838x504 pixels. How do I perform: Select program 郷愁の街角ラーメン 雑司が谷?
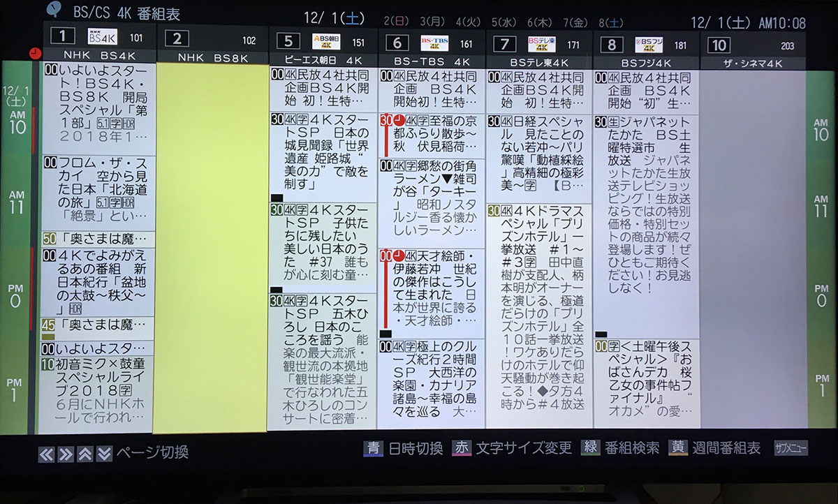432,203
